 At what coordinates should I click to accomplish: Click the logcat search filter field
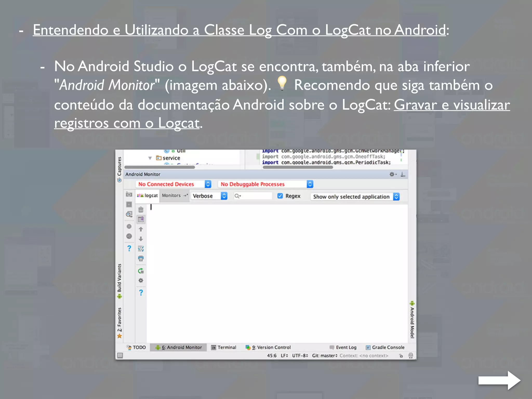pos(252,196)
